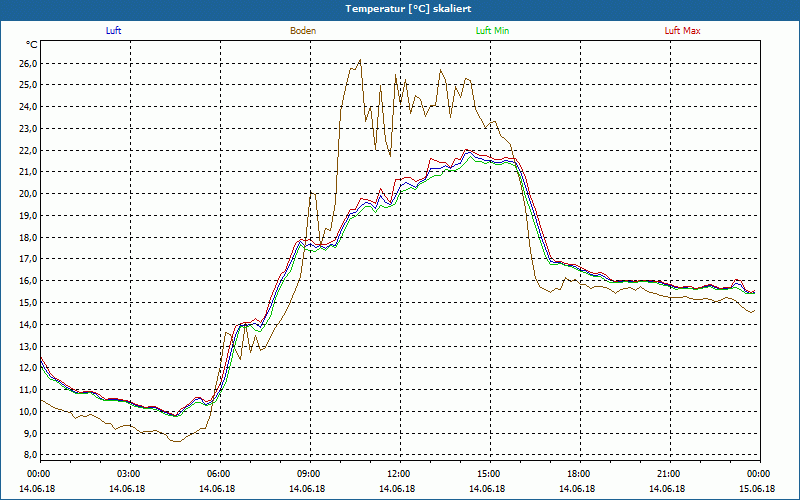
Task: Click the 10,0 y-axis value
Action: point(28,412)
